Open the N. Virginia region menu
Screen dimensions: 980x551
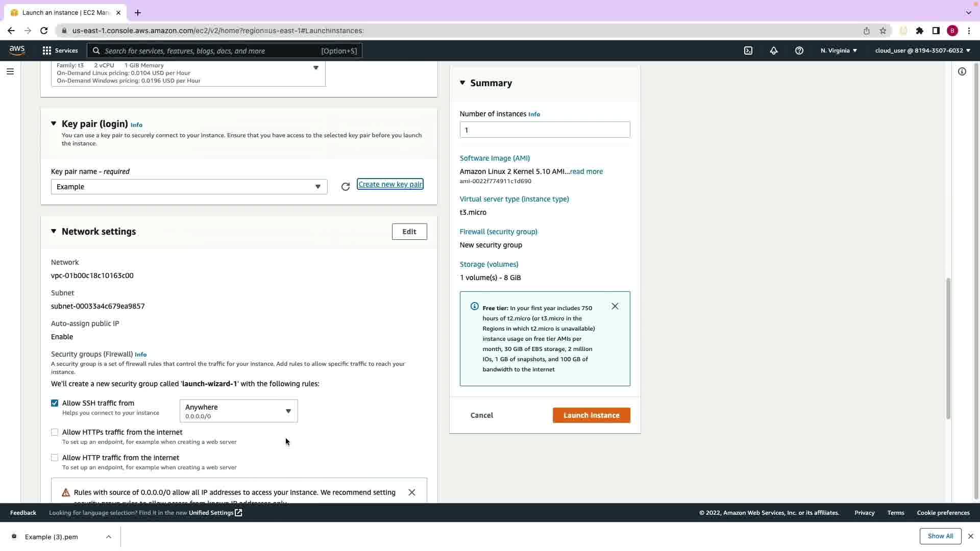tap(839, 51)
